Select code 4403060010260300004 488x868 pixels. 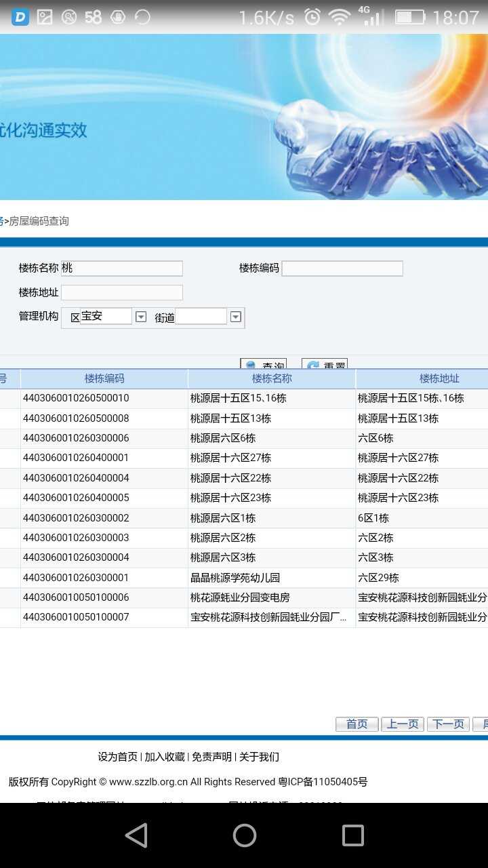click(76, 557)
